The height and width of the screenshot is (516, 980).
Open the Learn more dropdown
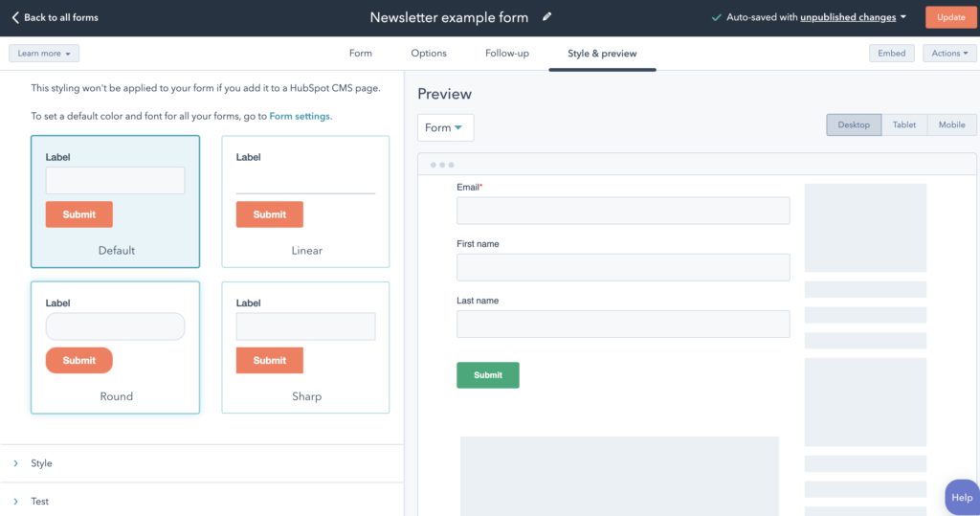point(44,54)
